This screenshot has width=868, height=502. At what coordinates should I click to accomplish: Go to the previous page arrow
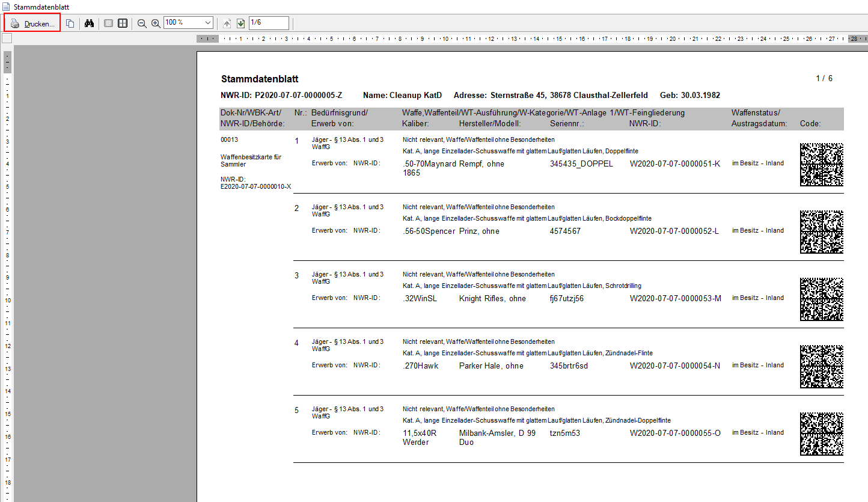coord(227,23)
